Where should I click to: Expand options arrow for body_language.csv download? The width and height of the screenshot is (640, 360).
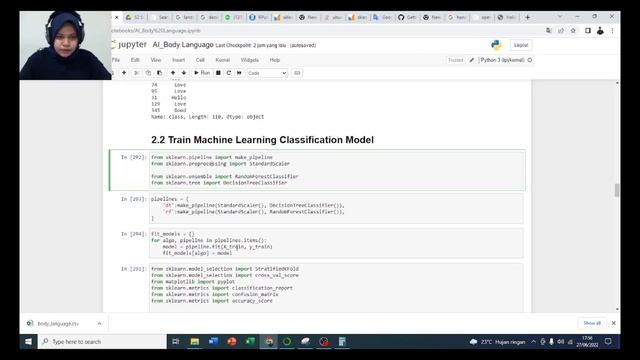(x=99, y=323)
